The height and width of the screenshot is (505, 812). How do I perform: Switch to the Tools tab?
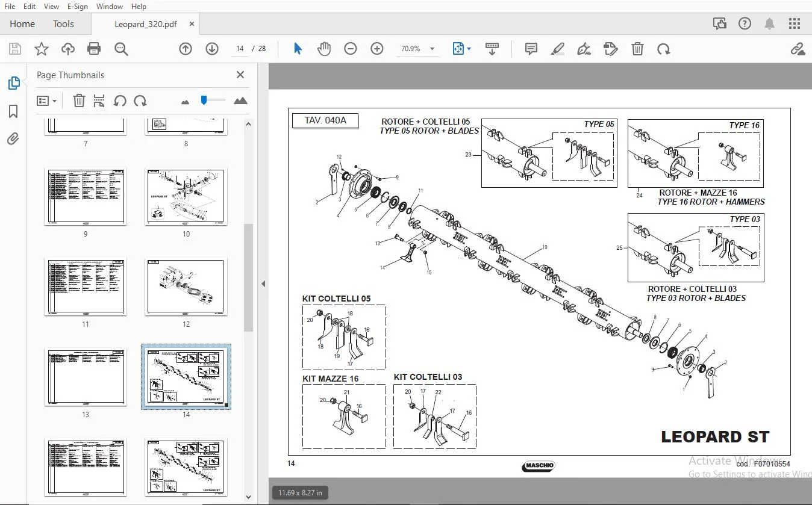click(x=63, y=24)
